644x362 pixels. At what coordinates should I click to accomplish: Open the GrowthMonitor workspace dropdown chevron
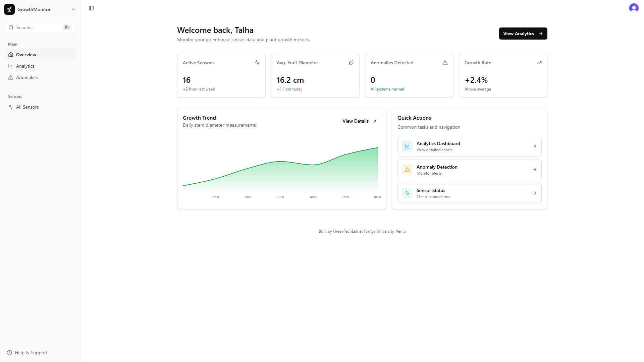(73, 9)
